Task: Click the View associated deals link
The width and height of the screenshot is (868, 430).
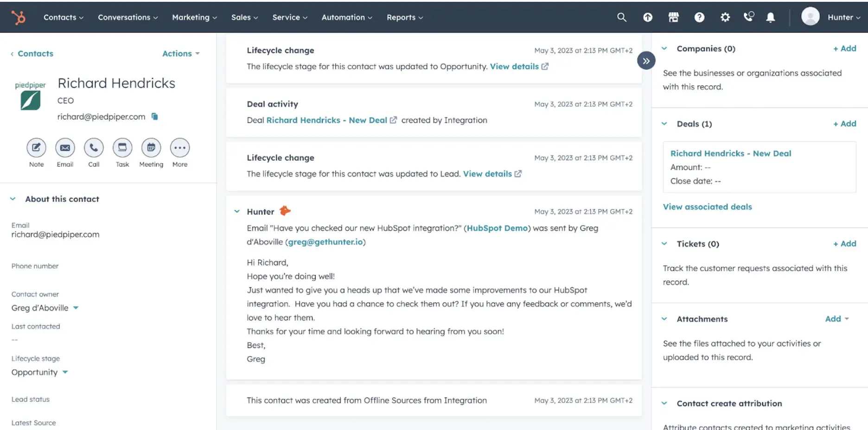Action: point(707,207)
